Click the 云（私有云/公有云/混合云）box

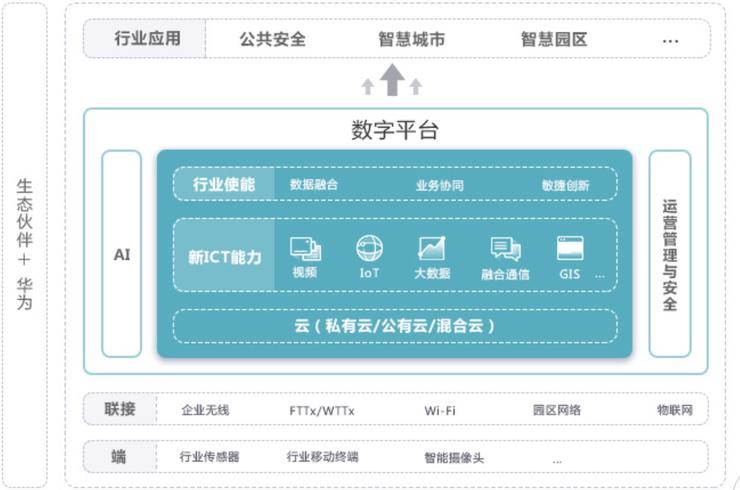pyautogui.click(x=395, y=326)
